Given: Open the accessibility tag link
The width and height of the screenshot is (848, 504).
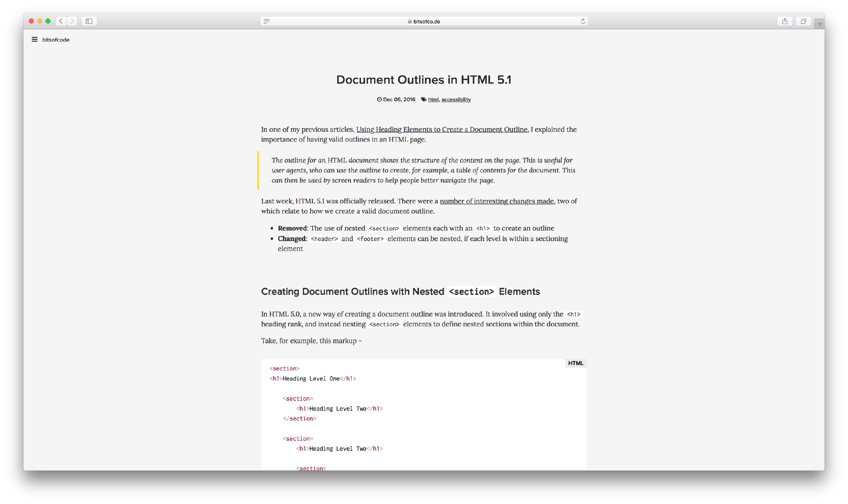Looking at the screenshot, I should pyautogui.click(x=456, y=100).
